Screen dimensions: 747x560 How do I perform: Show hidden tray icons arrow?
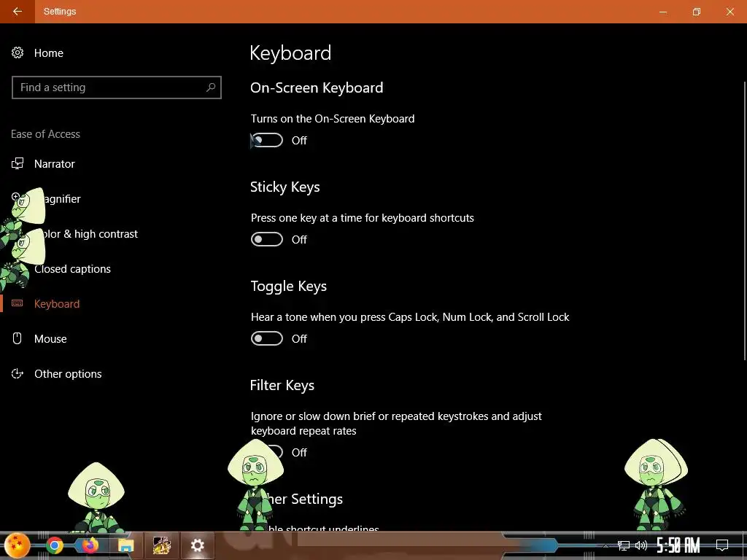pos(606,545)
